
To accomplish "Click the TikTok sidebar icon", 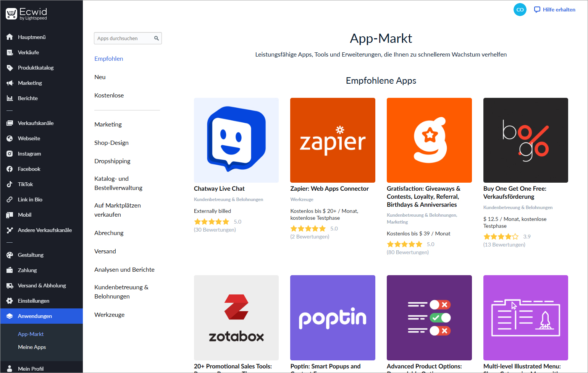I will [10, 184].
